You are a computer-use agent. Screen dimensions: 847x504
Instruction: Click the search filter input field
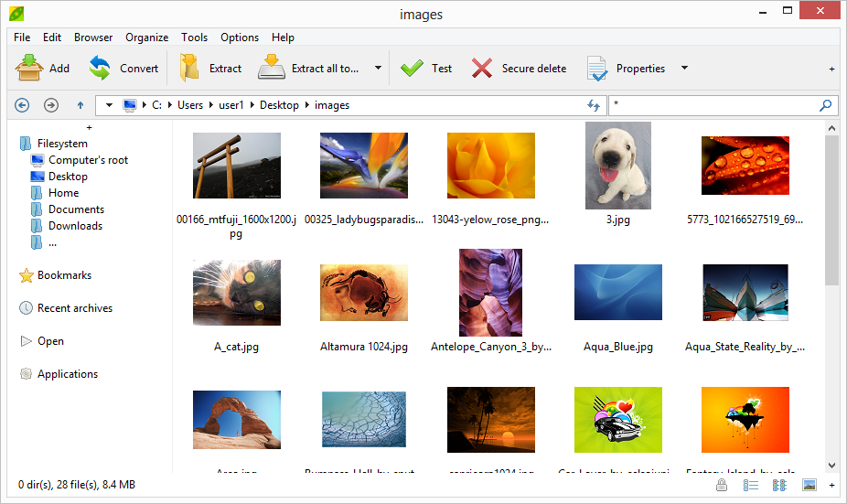(x=713, y=105)
